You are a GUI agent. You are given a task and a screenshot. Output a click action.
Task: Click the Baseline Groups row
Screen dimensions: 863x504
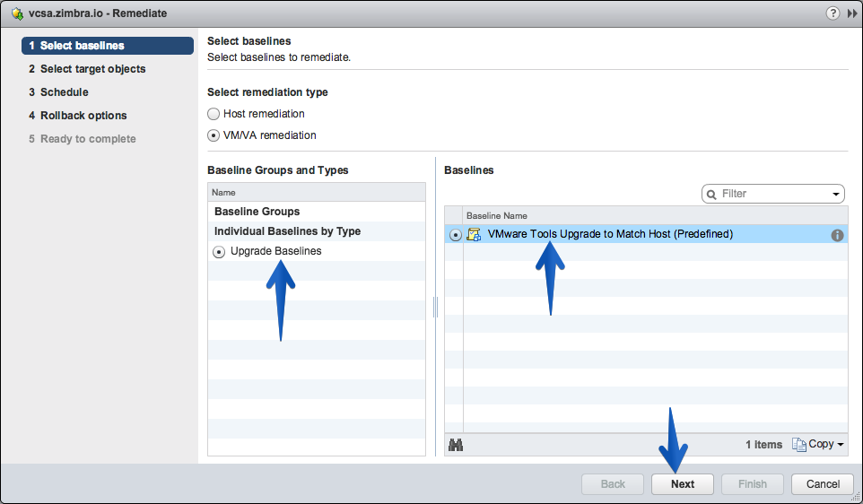point(317,212)
